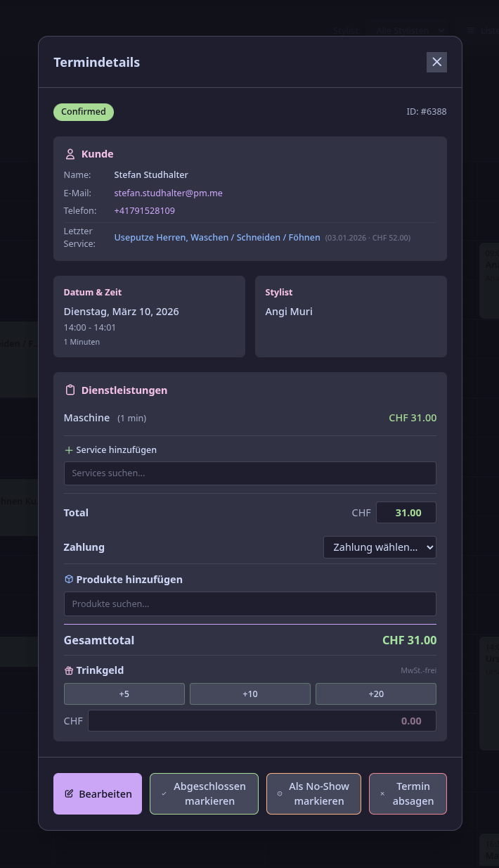The width and height of the screenshot is (499, 868).
Task: Click the green plus icon for Service hinzufügen
Action: pyautogui.click(x=68, y=449)
